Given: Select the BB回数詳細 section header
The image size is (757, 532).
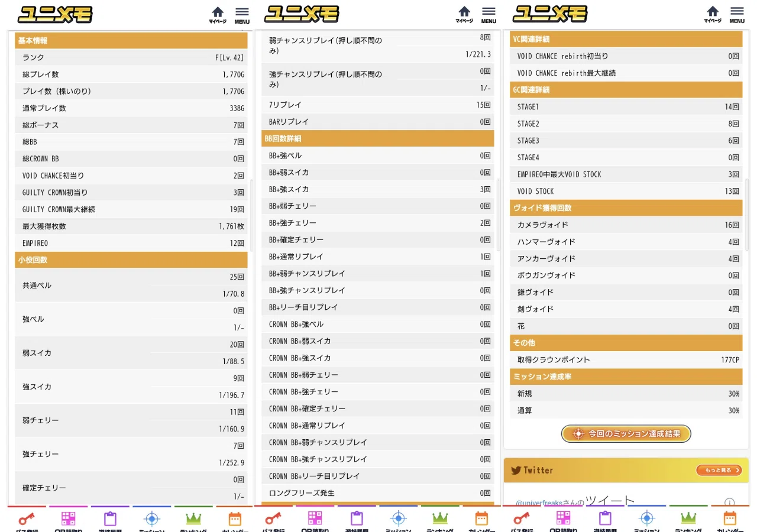Looking at the screenshot, I should [x=378, y=138].
